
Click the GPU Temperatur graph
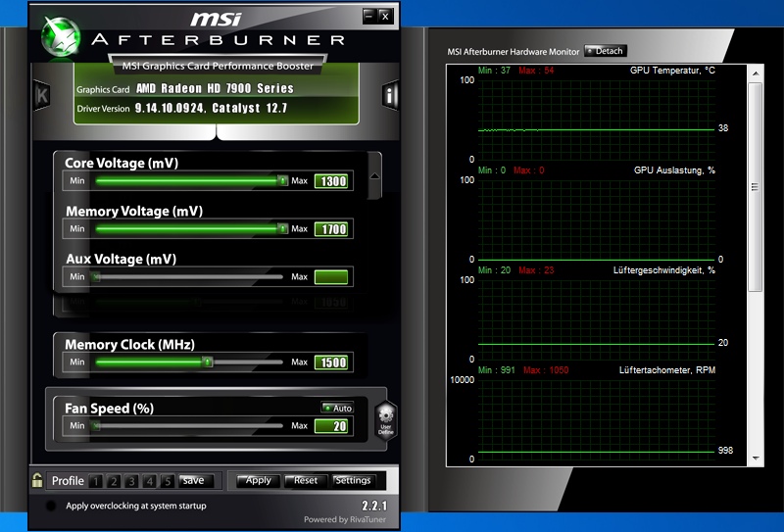596,120
